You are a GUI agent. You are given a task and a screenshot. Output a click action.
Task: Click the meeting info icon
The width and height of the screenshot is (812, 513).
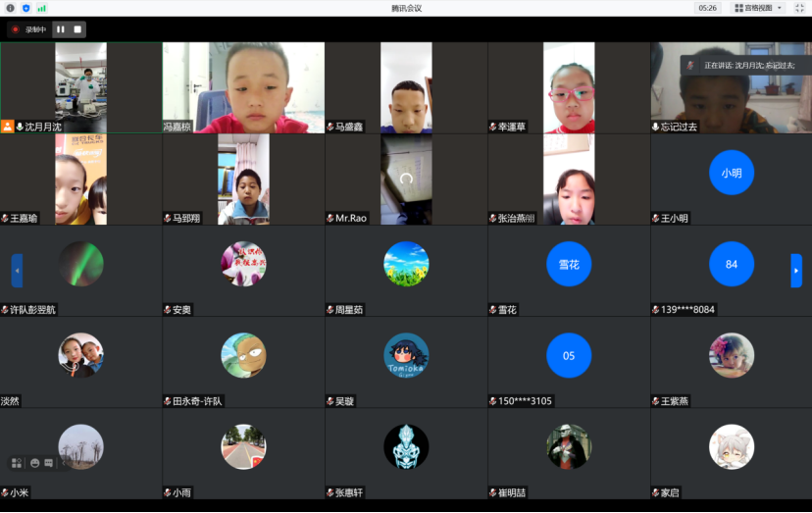[x=11, y=8]
